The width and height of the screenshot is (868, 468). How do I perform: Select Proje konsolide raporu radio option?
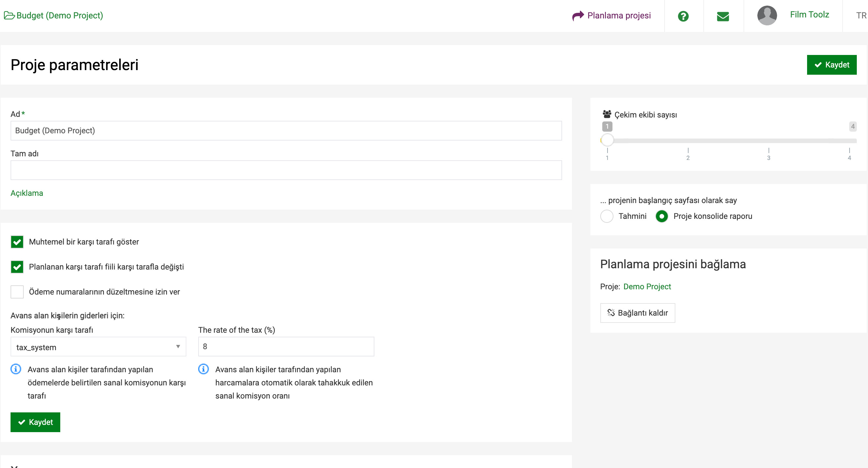click(662, 216)
